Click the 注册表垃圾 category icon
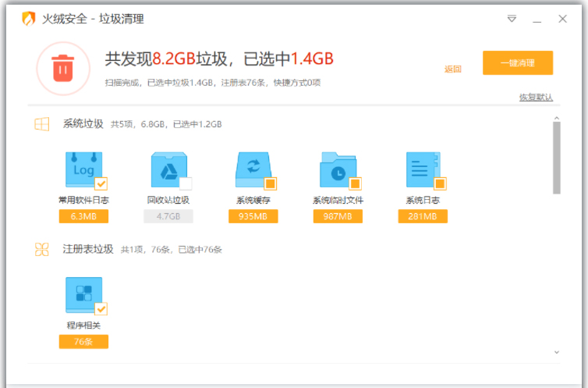588x388 pixels. [41, 249]
